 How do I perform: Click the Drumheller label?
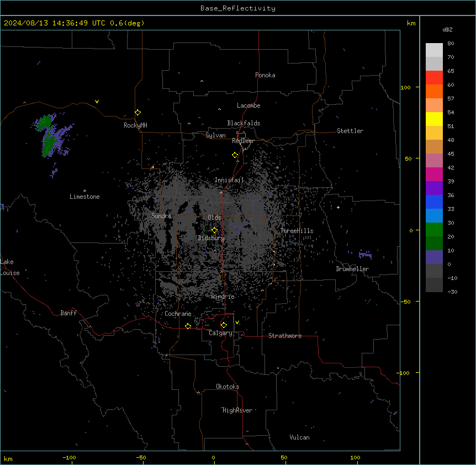[352, 269]
